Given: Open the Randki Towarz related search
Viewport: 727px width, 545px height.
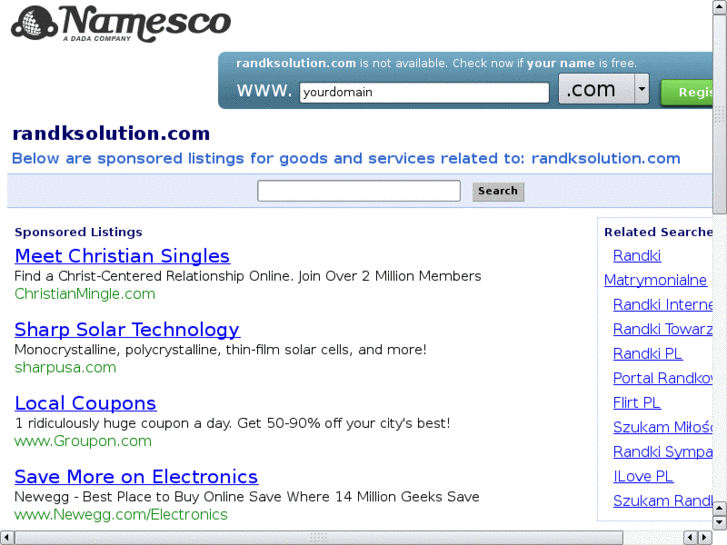Looking at the screenshot, I should [663, 329].
